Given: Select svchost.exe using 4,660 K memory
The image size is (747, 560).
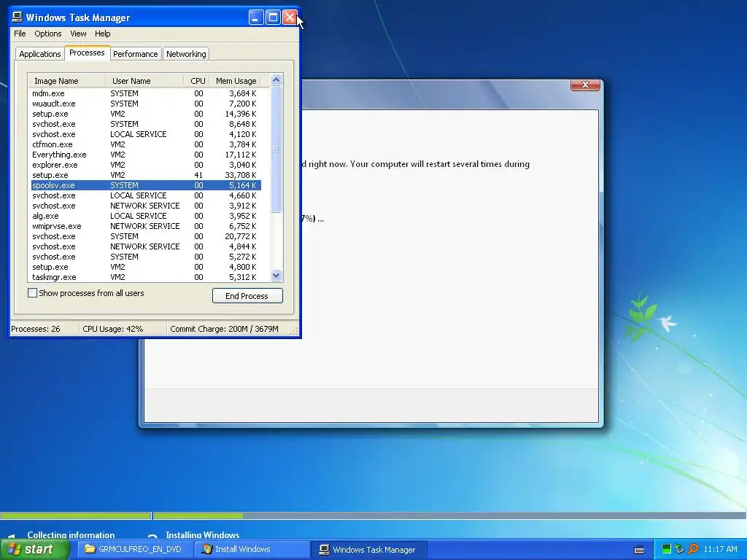Looking at the screenshot, I should coord(146,195).
